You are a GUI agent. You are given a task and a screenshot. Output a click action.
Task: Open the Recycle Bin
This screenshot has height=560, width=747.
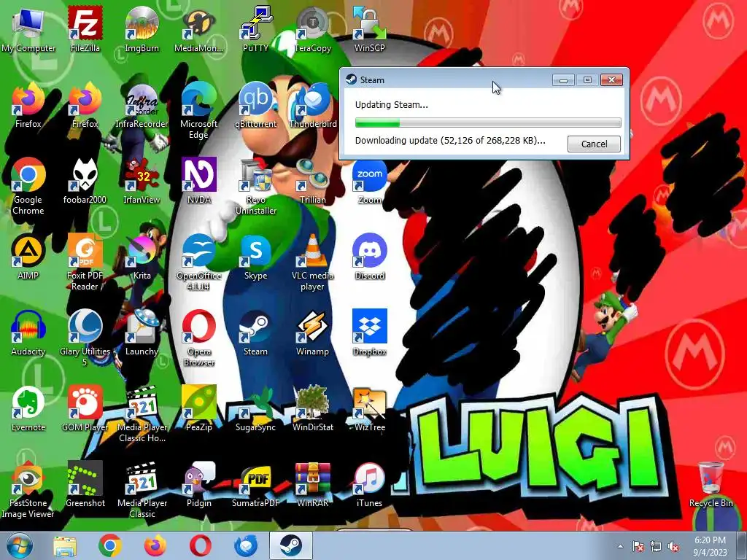click(x=711, y=484)
